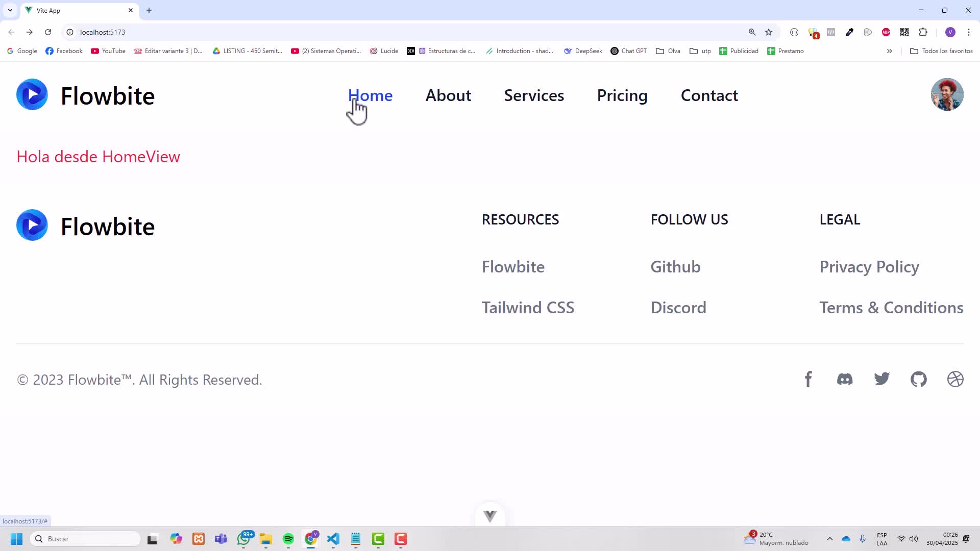The image size is (980, 551).
Task: Follow the Tailwind CSS resource link
Action: [528, 308]
